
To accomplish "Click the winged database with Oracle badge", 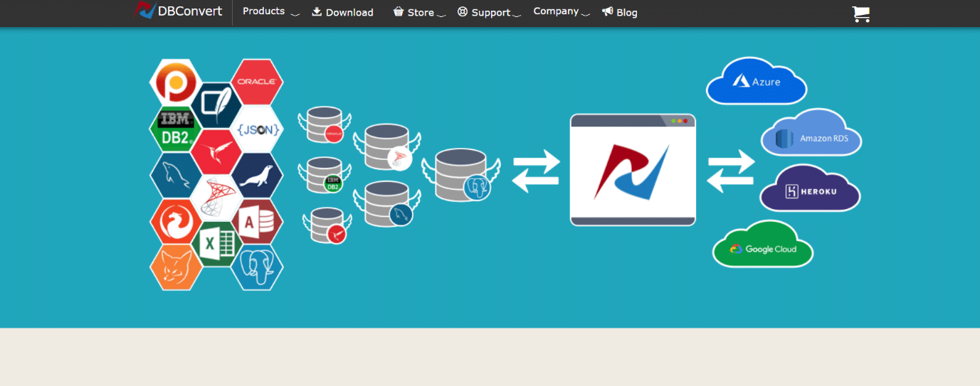I will pyautogui.click(x=325, y=125).
